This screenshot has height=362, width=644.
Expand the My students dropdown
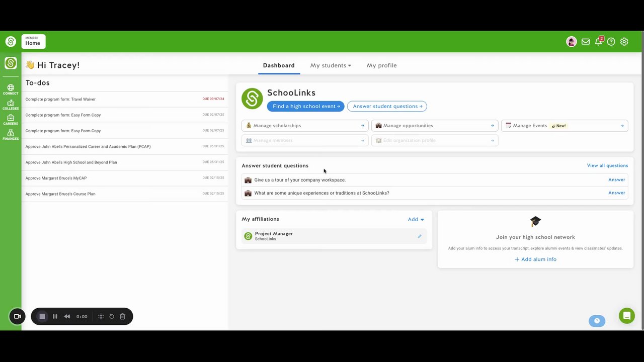pos(331,65)
